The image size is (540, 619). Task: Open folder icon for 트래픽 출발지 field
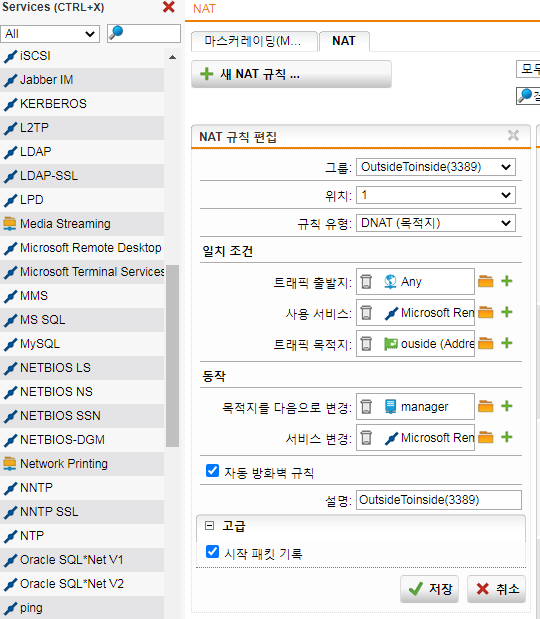click(486, 281)
